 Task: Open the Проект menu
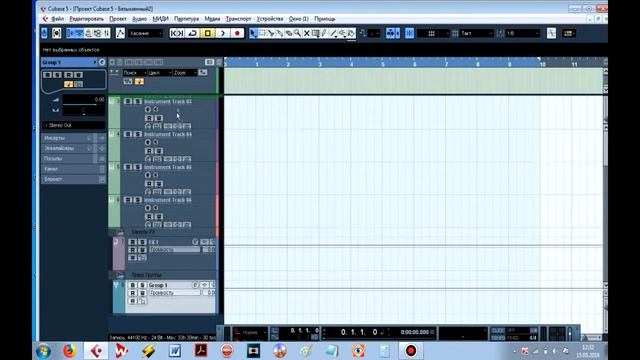pyautogui.click(x=118, y=19)
